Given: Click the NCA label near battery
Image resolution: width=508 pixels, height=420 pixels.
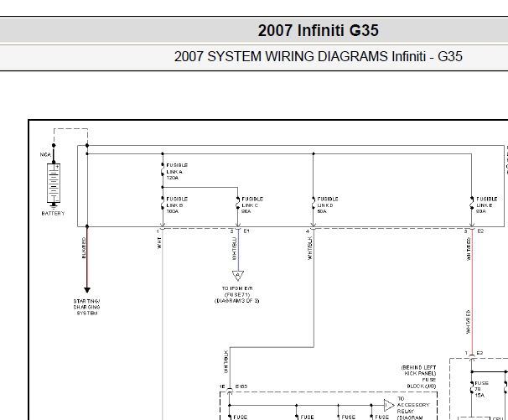Looking at the screenshot, I should (x=45, y=154).
